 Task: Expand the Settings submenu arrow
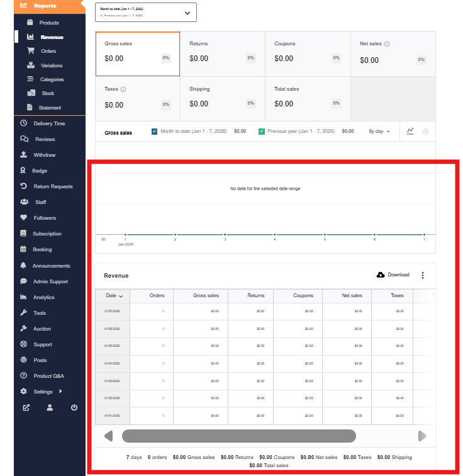click(60, 392)
